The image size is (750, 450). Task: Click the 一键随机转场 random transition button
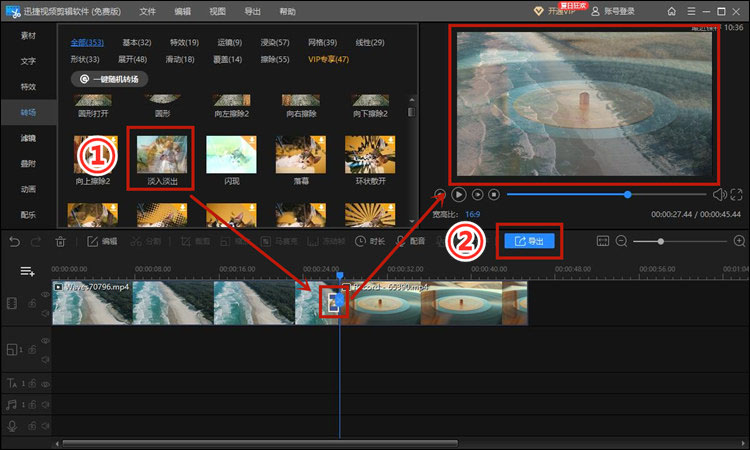(x=110, y=79)
